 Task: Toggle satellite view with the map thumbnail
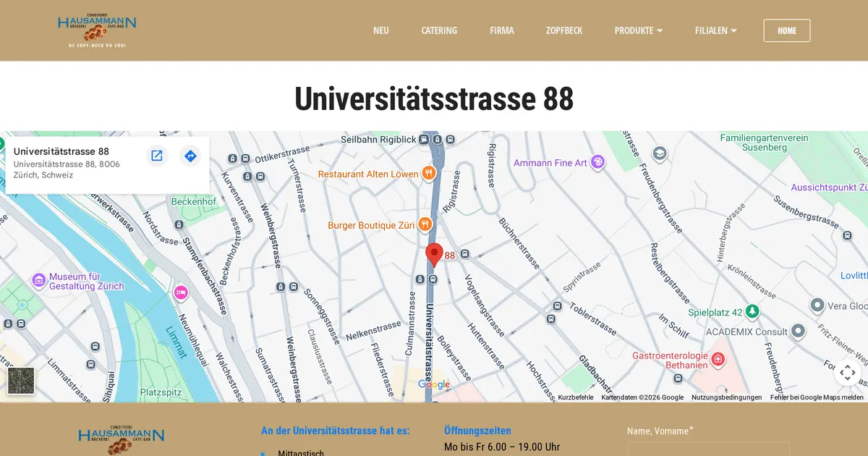[x=21, y=380]
